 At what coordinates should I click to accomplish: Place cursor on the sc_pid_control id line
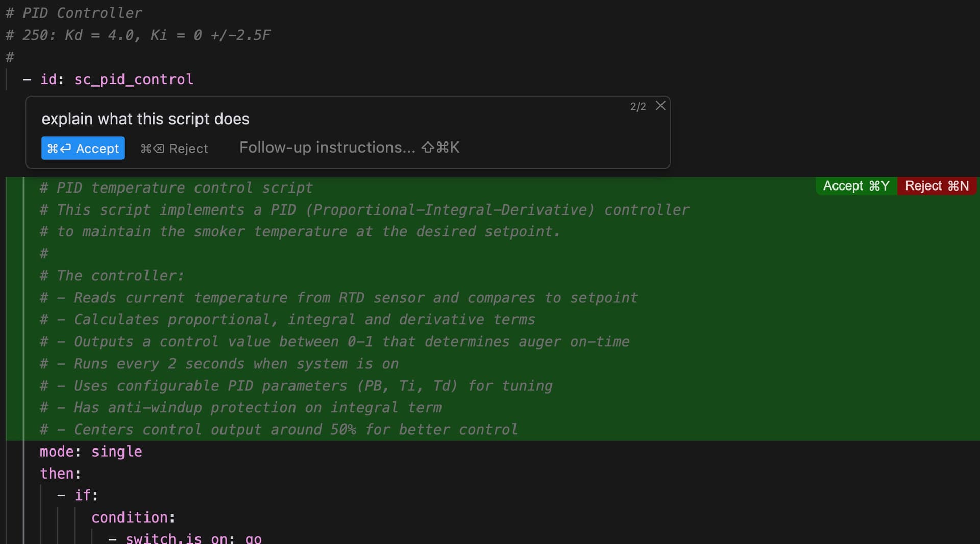coord(133,79)
